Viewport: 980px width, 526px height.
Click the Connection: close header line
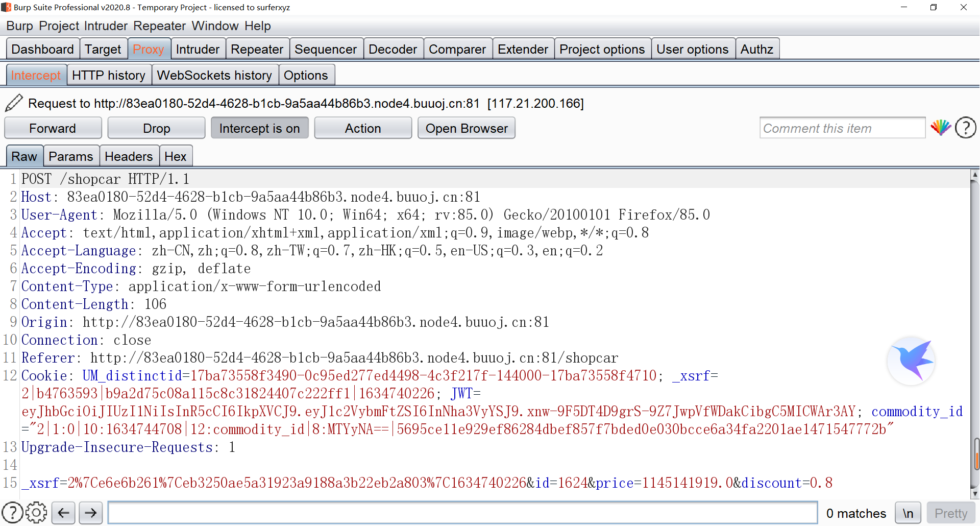tap(86, 340)
